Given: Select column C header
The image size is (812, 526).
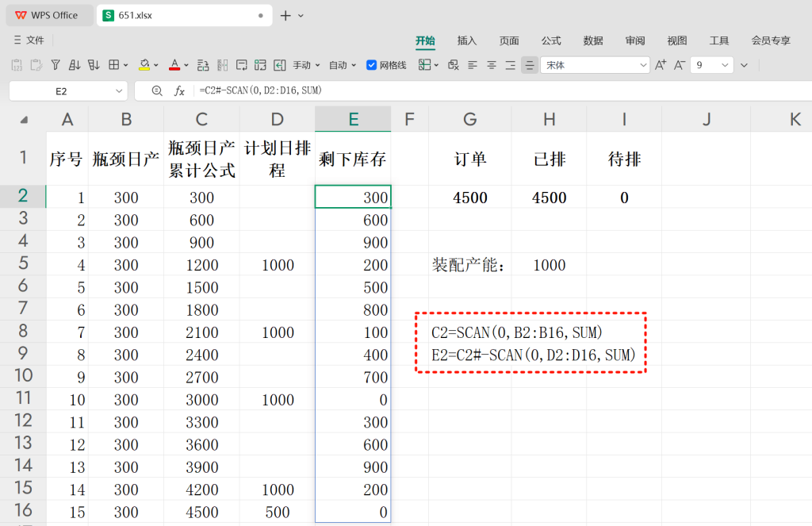Looking at the screenshot, I should [x=201, y=119].
